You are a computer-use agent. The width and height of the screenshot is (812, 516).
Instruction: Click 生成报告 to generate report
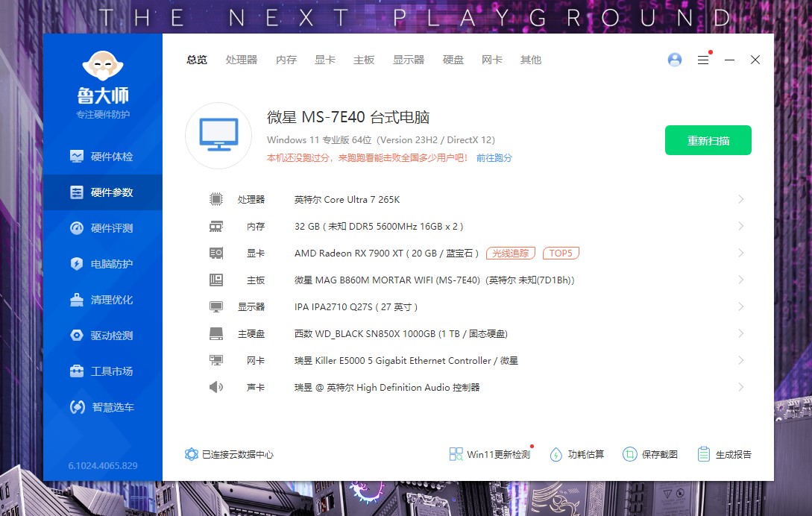point(724,454)
